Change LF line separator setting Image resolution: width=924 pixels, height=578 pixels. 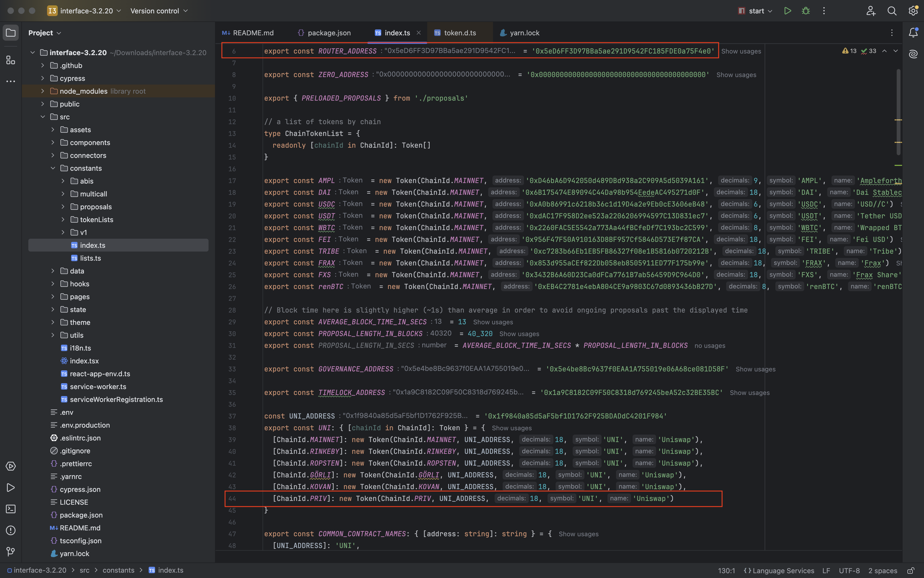pos(826,571)
